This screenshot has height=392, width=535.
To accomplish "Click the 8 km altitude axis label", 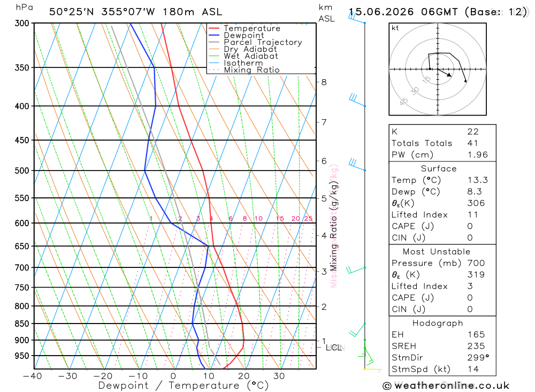I will click(x=324, y=82).
